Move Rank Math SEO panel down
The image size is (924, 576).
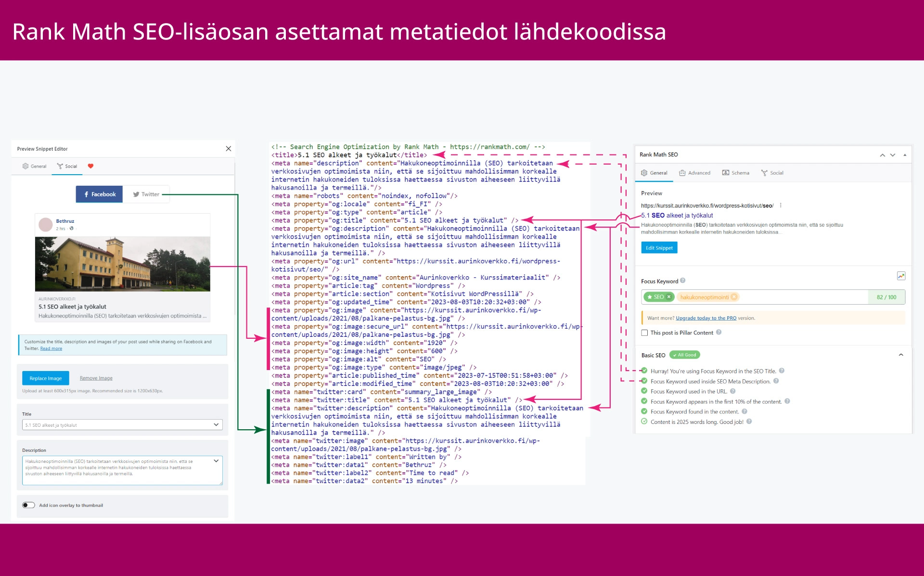(x=893, y=155)
